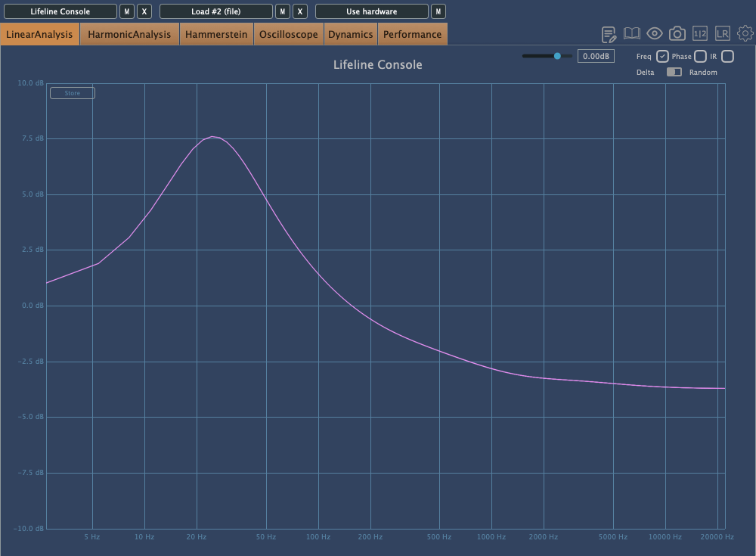Viewport: 756px width, 556px height.
Task: Toggle the Delta/Random switch
Action: point(674,72)
